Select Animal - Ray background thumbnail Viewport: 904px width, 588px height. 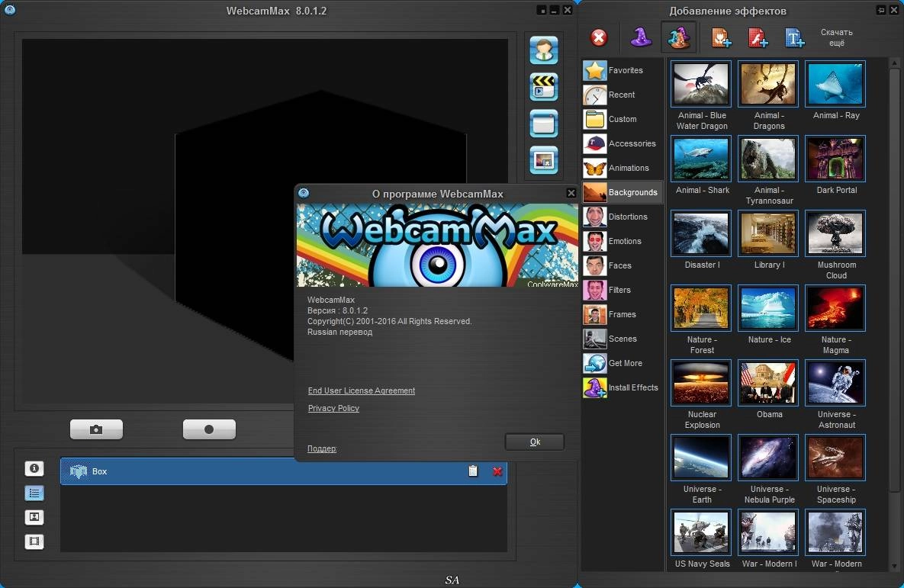[835, 84]
